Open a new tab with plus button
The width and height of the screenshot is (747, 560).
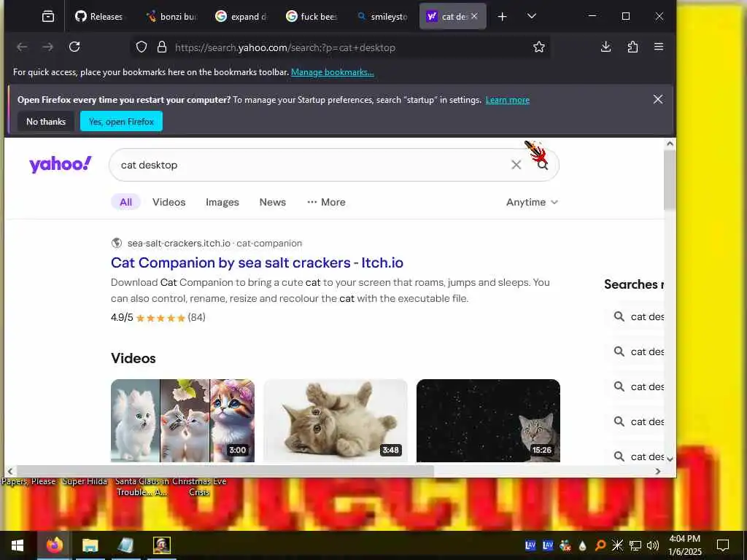[x=502, y=17]
